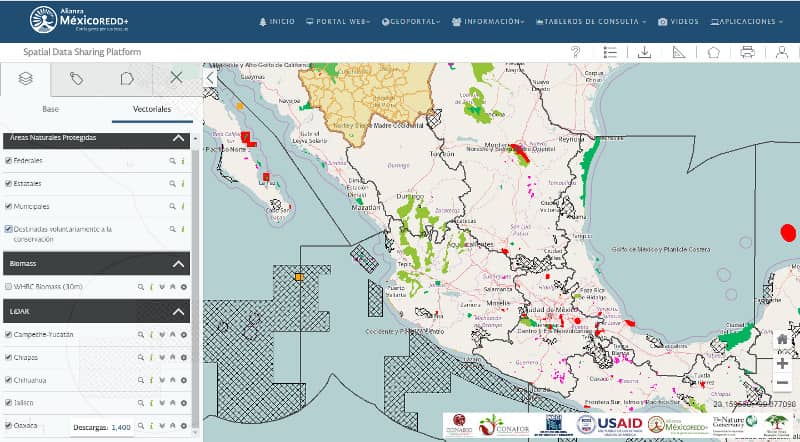The image size is (800, 442).
Task: Select the polygon draw tool
Action: (x=713, y=52)
